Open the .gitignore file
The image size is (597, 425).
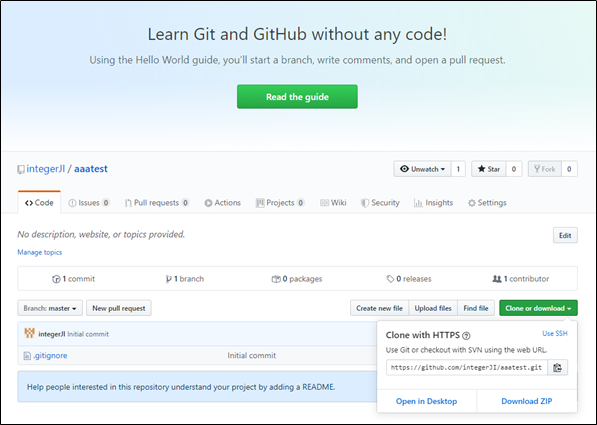click(x=50, y=355)
